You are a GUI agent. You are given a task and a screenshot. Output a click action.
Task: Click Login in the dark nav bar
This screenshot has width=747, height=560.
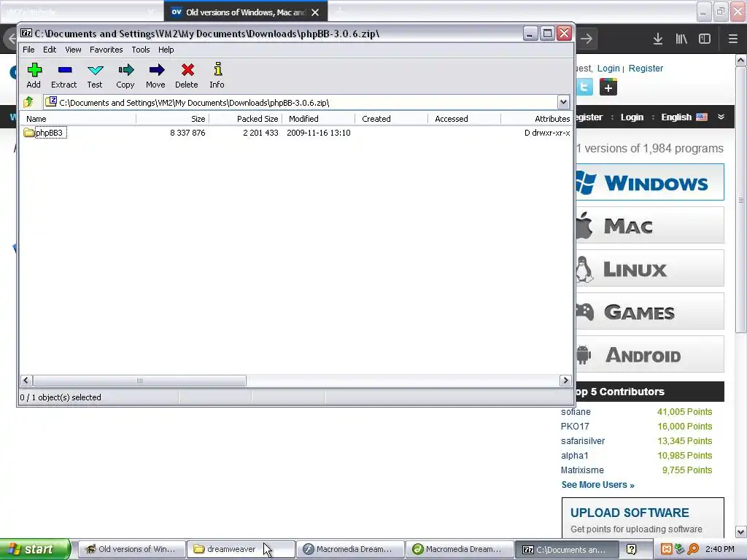pyautogui.click(x=632, y=117)
